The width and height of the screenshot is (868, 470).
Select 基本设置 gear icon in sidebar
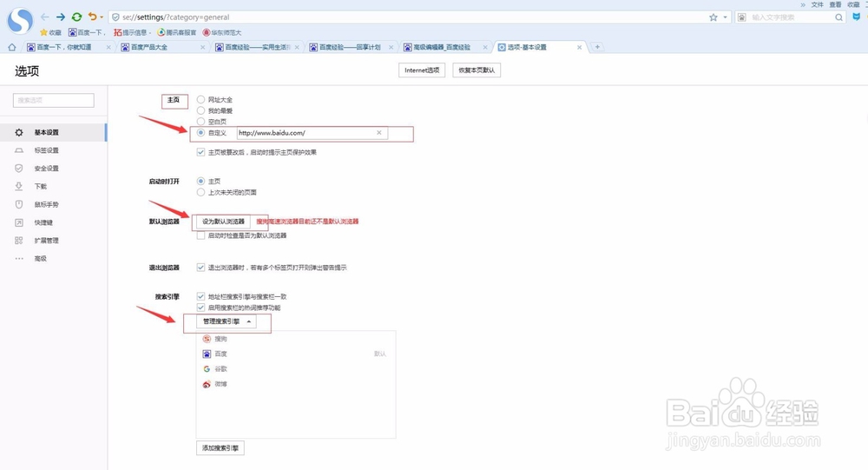tap(19, 132)
